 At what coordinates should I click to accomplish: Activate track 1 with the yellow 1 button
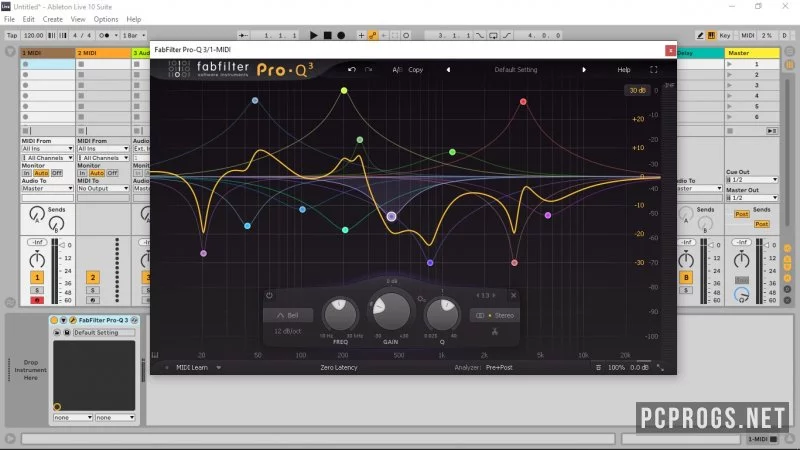pos(37,278)
